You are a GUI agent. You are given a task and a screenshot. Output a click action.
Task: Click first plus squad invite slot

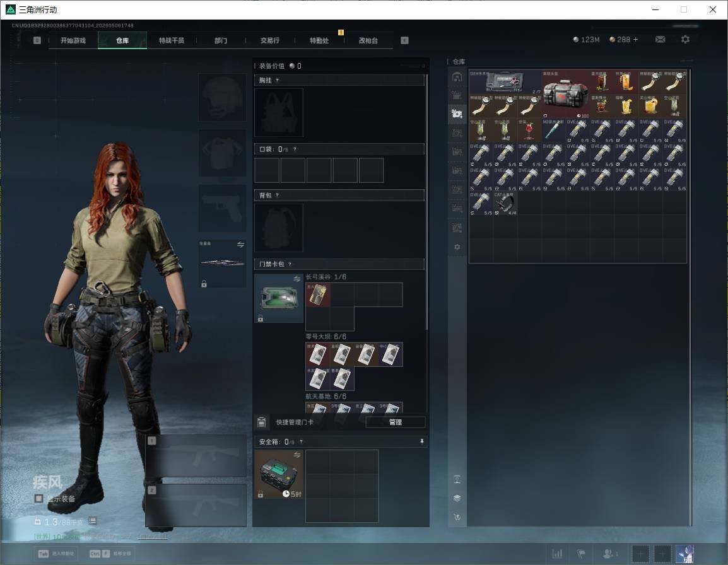coord(641,554)
